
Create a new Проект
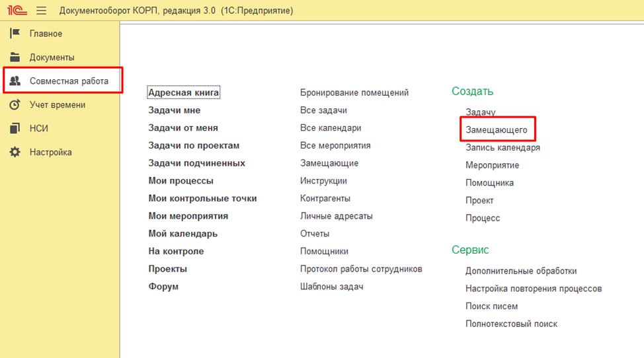[x=479, y=201]
